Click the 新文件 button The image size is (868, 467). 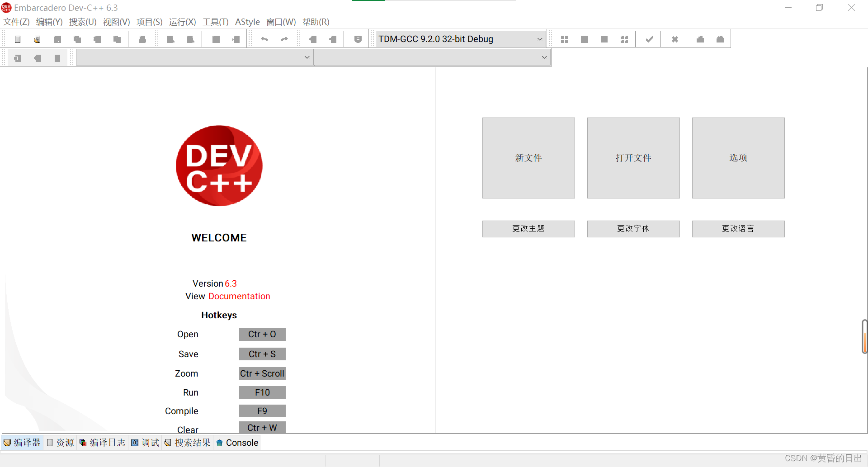click(528, 158)
